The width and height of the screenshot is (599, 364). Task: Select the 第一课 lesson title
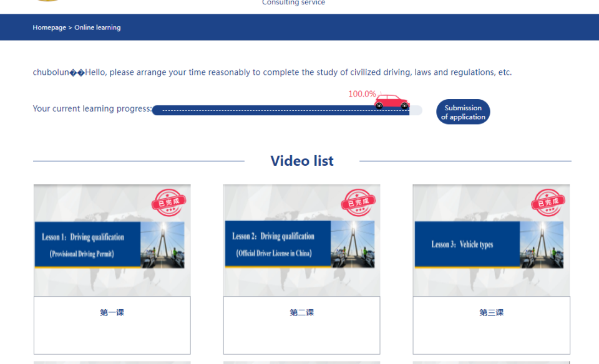(x=112, y=312)
